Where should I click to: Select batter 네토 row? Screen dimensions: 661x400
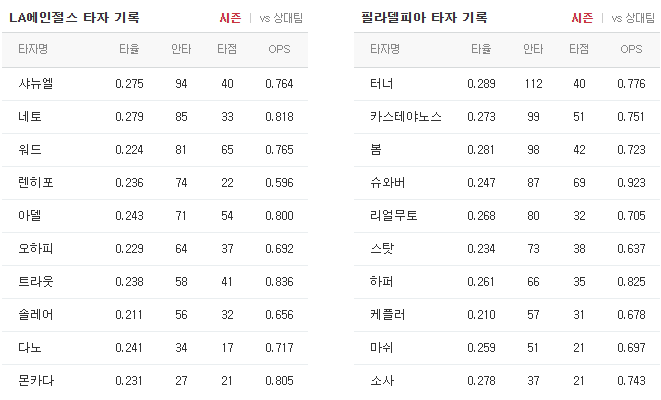tap(155, 117)
